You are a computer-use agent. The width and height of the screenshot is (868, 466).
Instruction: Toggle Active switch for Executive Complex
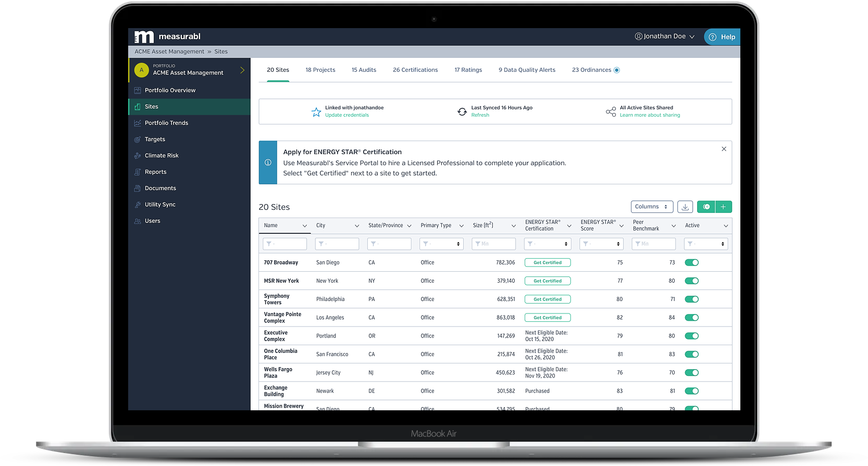pyautogui.click(x=692, y=336)
